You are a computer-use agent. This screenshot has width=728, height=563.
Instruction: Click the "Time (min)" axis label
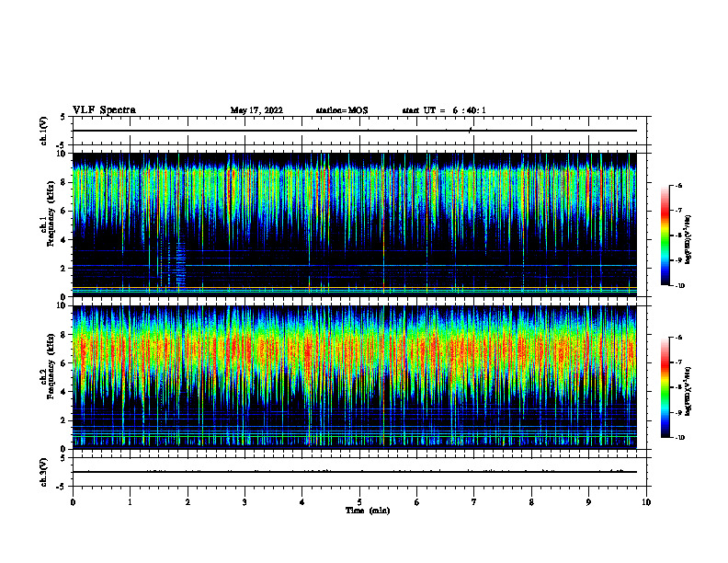tap(368, 511)
